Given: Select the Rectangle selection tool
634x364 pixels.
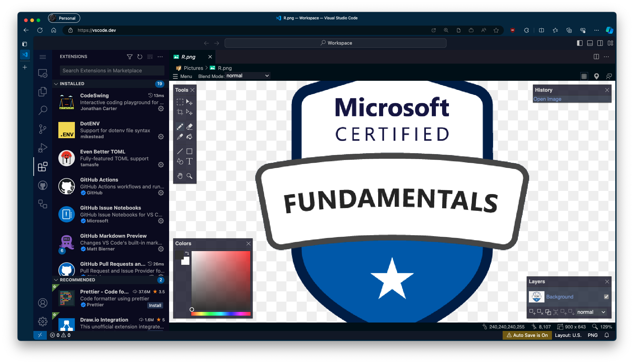Looking at the screenshot, I should [x=180, y=102].
